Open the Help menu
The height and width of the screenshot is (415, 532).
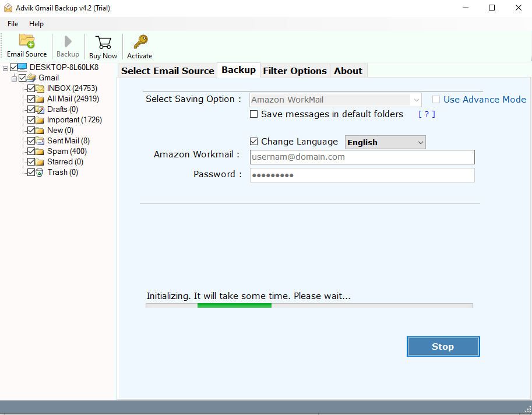[36, 24]
